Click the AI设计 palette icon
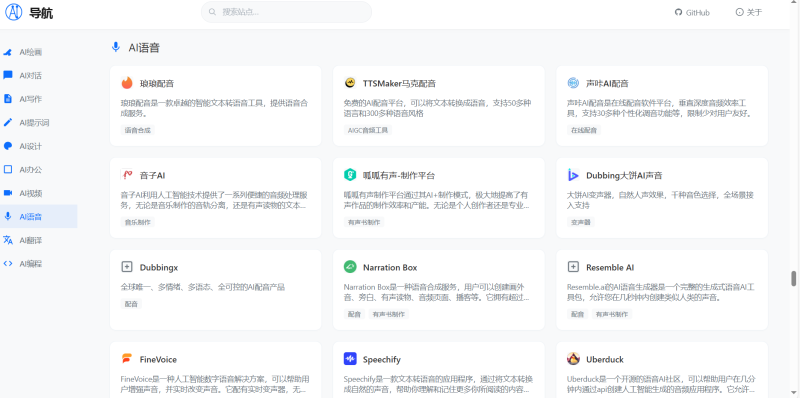 pos(8,146)
